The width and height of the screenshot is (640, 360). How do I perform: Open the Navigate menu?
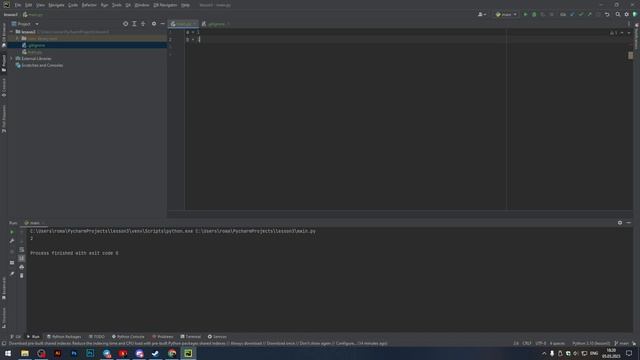click(x=56, y=5)
